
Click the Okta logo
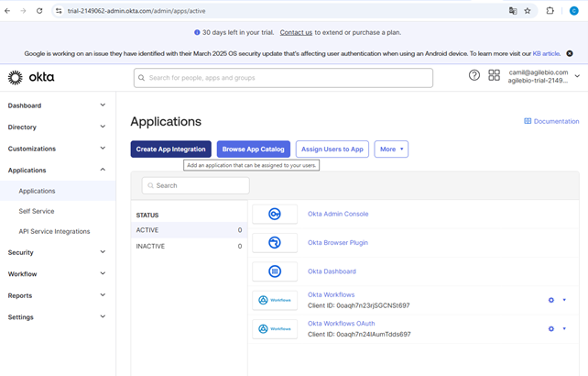tap(31, 77)
